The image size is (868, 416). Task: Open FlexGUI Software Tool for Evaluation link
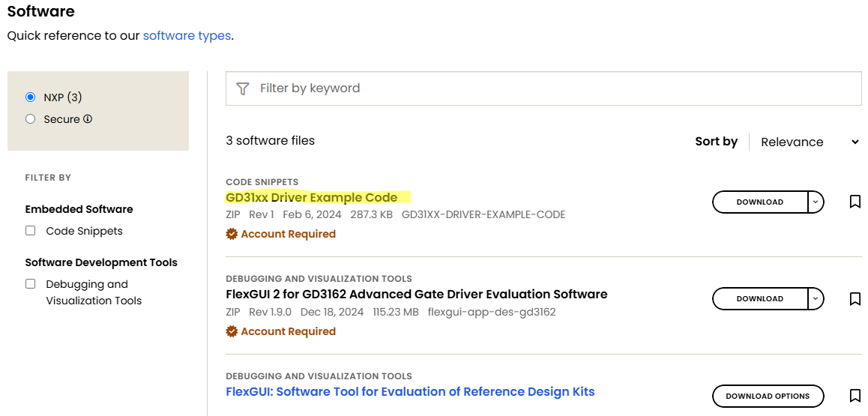click(x=410, y=391)
